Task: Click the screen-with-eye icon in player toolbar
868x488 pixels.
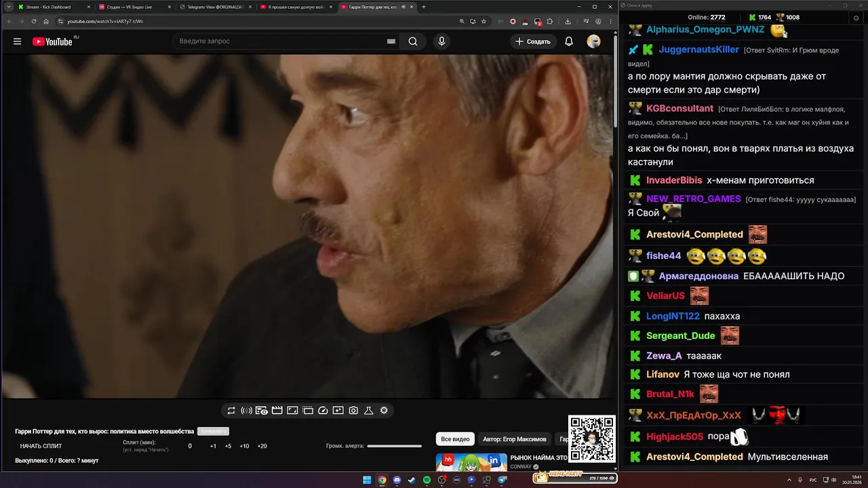Action: tap(262, 411)
